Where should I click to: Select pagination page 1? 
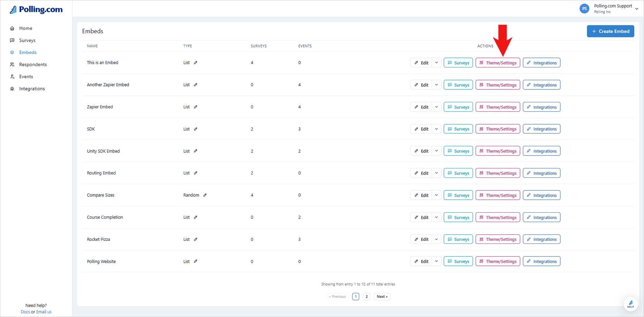point(356,297)
